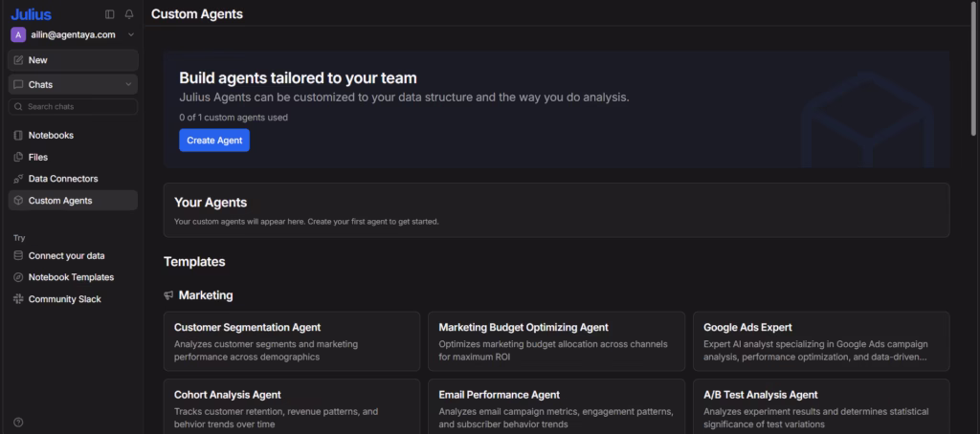980x434 pixels.
Task: Open Notebook Templates link
Action: pyautogui.click(x=73, y=277)
